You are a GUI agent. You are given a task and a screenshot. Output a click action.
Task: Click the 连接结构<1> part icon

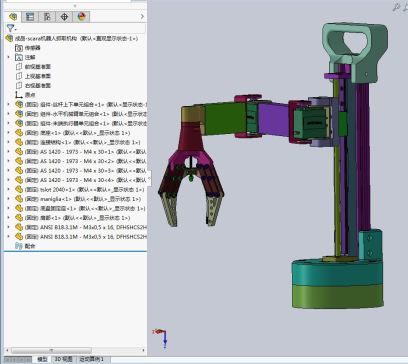(x=19, y=142)
